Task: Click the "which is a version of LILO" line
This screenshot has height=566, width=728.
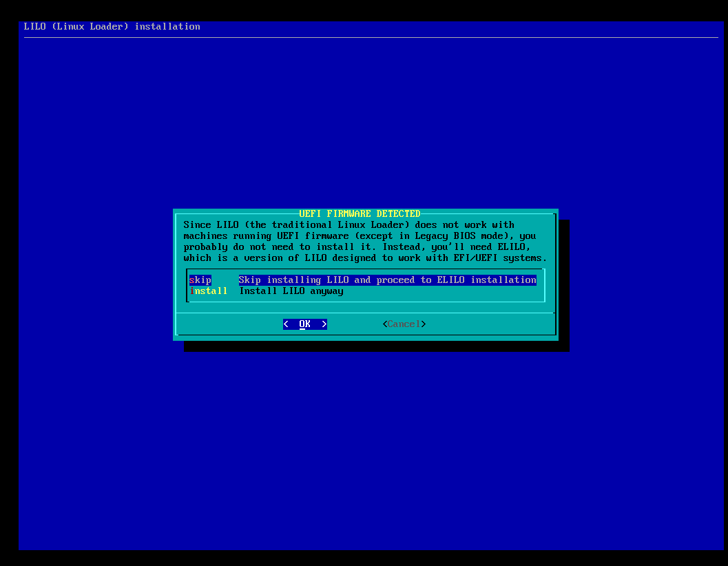Action: pos(365,258)
